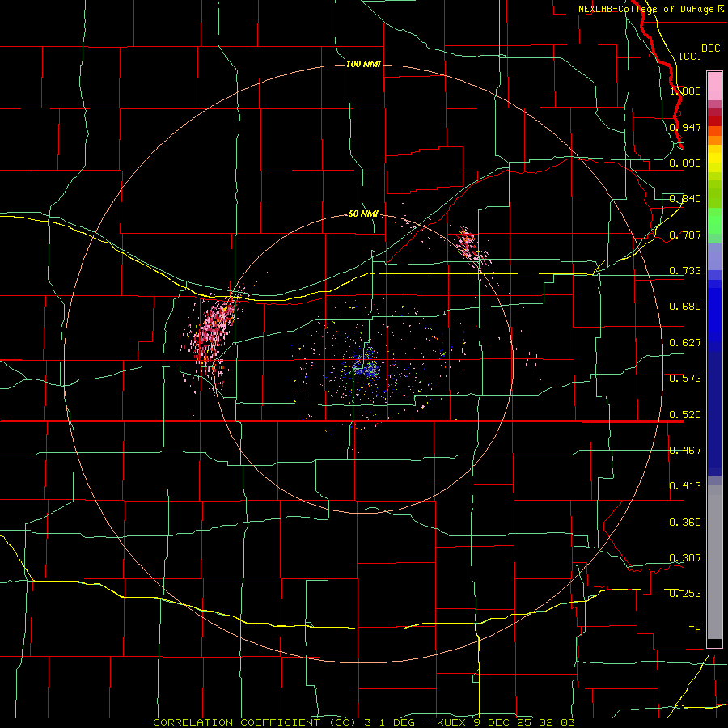Click the 0.307 scale value
728x728 pixels.
[x=685, y=558]
